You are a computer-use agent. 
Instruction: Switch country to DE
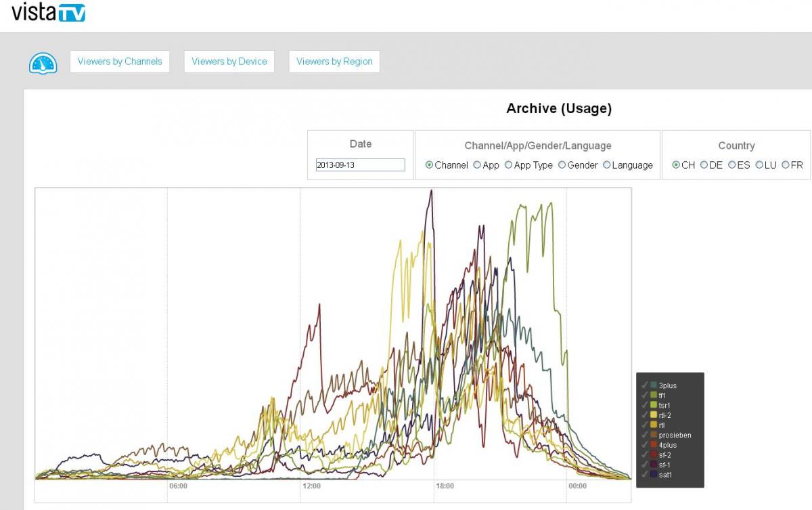pyautogui.click(x=704, y=165)
